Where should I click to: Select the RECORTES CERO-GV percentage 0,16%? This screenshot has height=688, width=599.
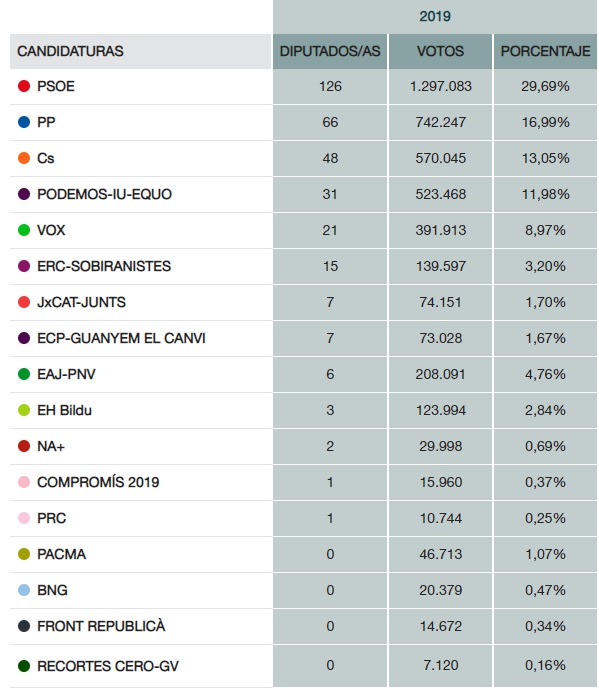545,665
